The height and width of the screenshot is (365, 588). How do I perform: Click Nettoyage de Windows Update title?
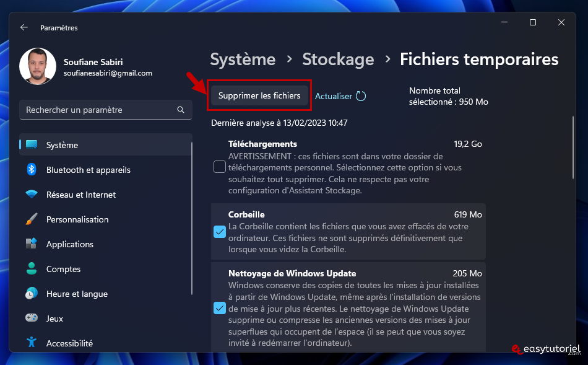(292, 273)
